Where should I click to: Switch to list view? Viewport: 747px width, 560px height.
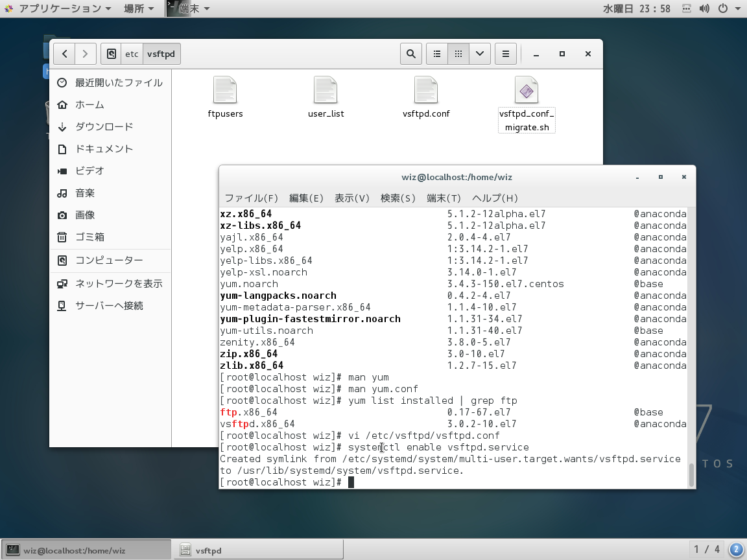click(437, 54)
